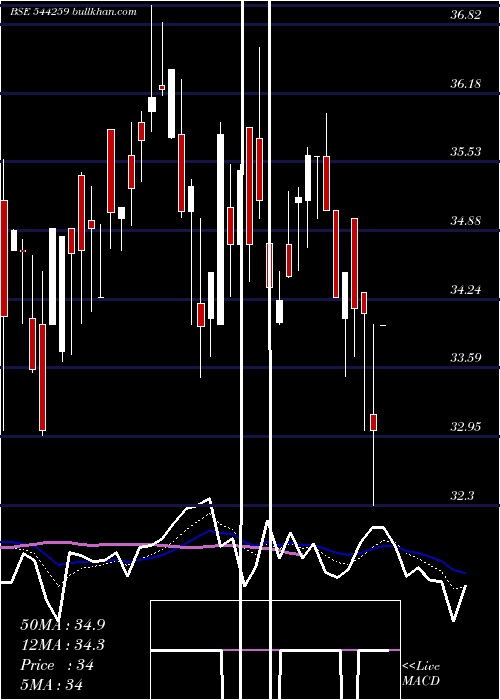Click the 34.88 price axis label
500x700 pixels.
pyautogui.click(x=465, y=221)
